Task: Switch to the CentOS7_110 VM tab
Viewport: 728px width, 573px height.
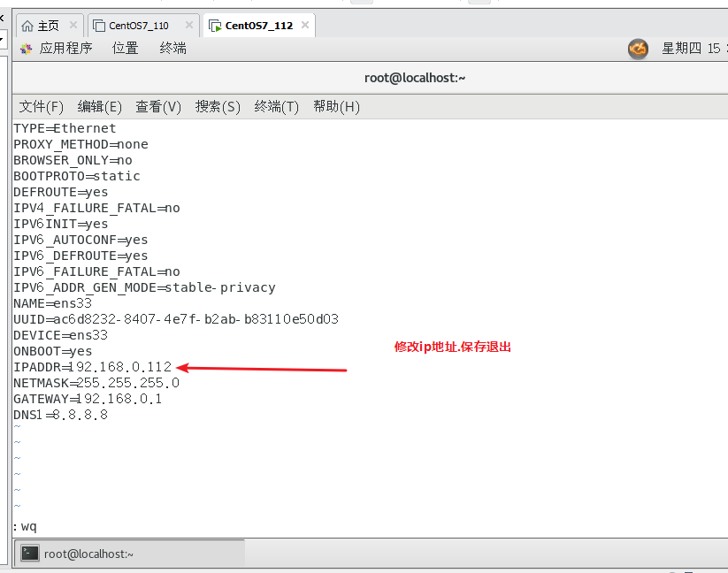Action: point(143,26)
